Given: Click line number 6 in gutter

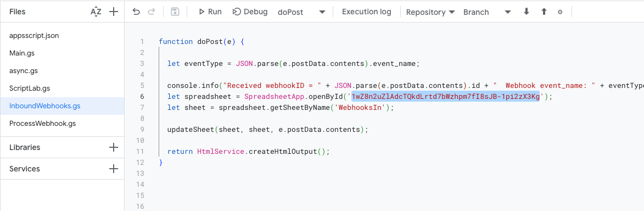Looking at the screenshot, I should [x=142, y=97].
